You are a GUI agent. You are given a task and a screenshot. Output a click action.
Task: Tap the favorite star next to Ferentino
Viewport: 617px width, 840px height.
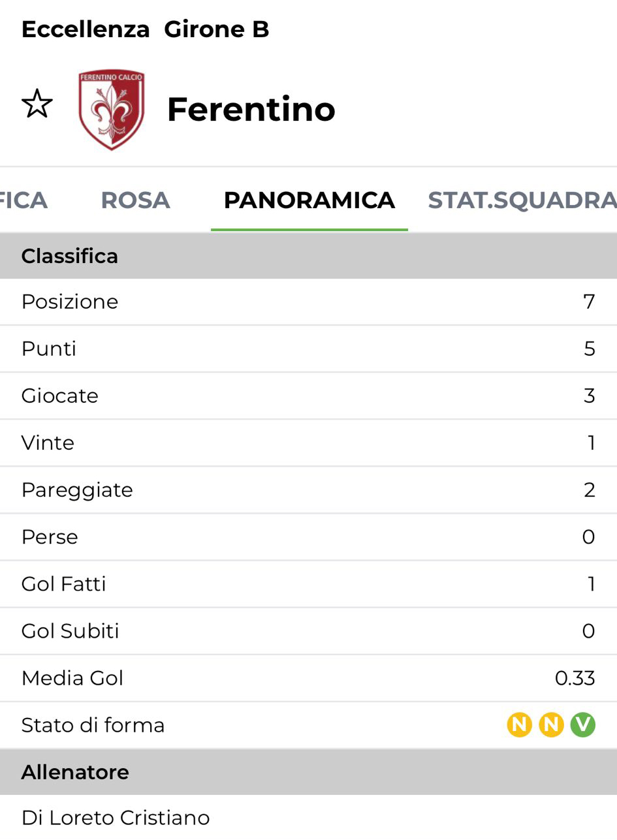(37, 104)
